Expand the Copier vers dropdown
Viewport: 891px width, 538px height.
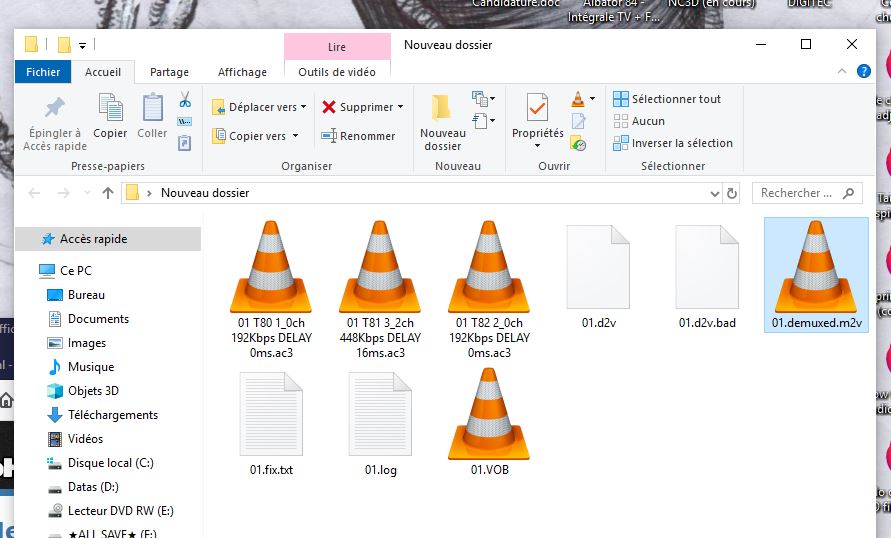pos(295,136)
